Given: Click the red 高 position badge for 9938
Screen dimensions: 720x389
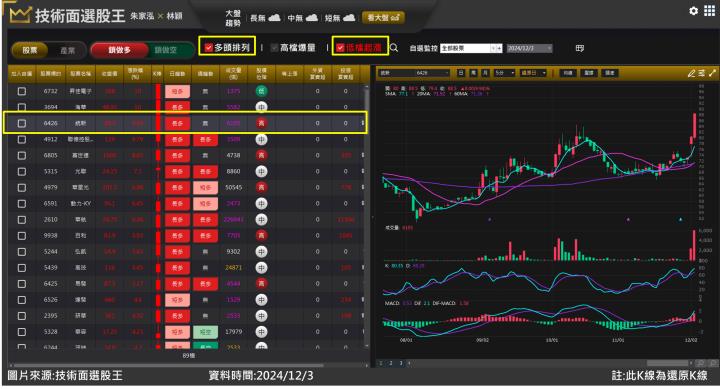Looking at the screenshot, I should pyautogui.click(x=261, y=236).
